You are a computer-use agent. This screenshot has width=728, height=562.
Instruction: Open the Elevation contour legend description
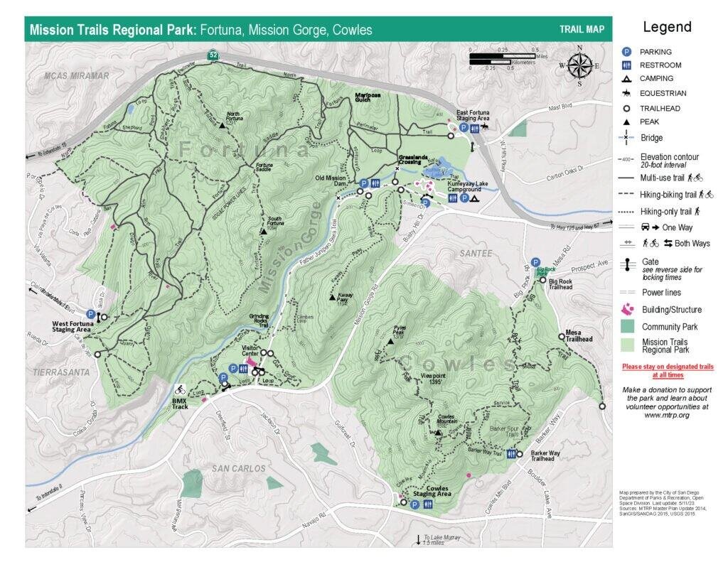(625, 158)
